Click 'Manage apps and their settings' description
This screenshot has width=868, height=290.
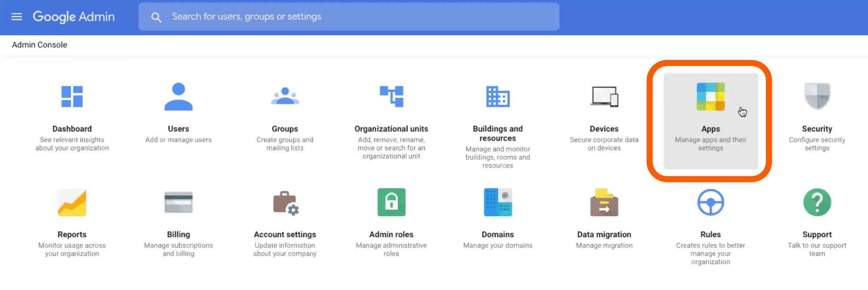click(711, 144)
